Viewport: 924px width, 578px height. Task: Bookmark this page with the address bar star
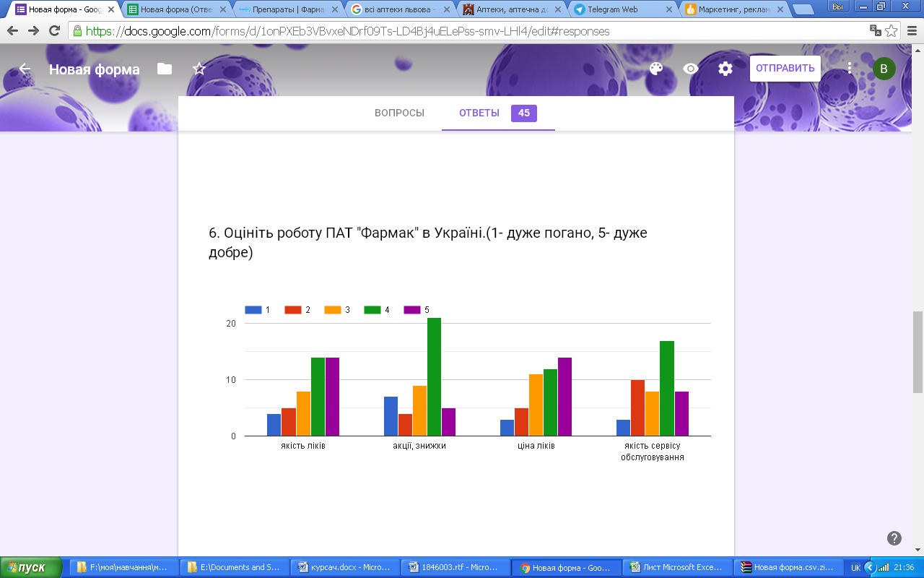(x=892, y=31)
